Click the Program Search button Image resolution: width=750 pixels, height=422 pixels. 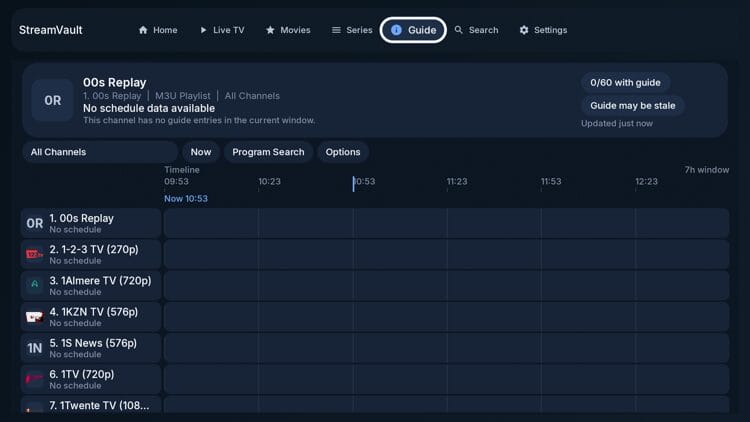point(267,152)
